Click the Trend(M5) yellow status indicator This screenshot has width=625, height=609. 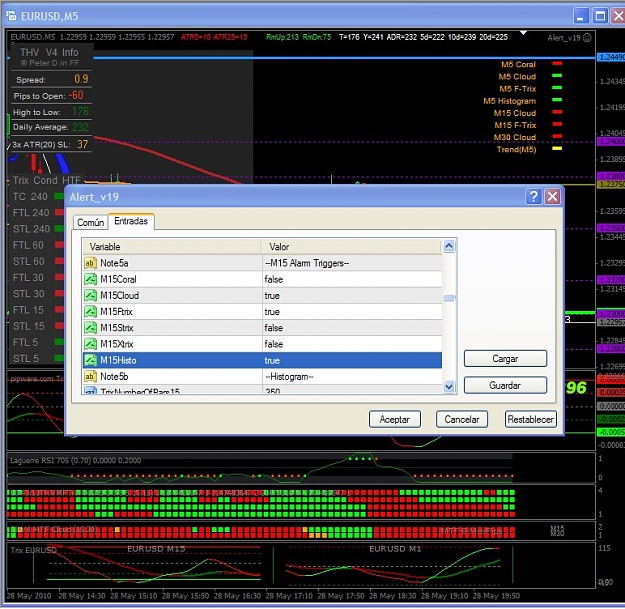557,148
